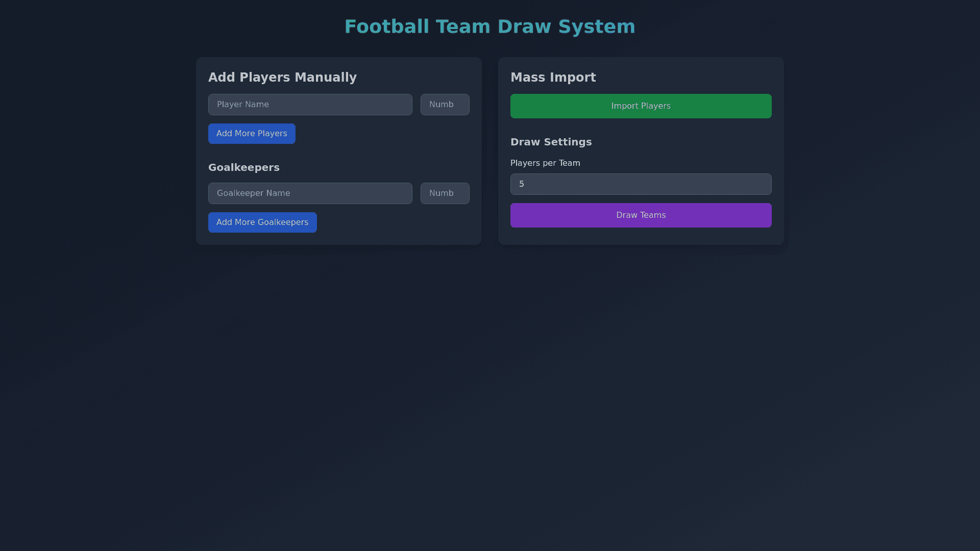The width and height of the screenshot is (980, 551).
Task: Click the Draw Settings heading
Action: click(551, 142)
